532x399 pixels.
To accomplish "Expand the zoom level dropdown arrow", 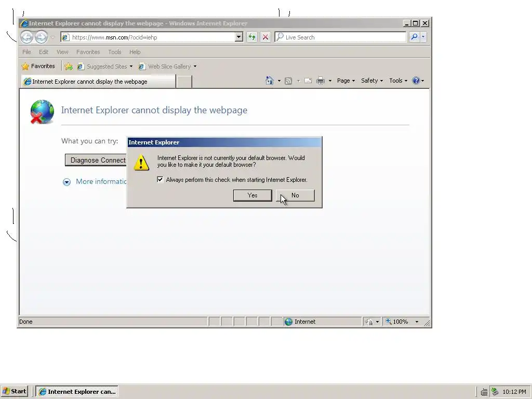I will click(x=417, y=322).
